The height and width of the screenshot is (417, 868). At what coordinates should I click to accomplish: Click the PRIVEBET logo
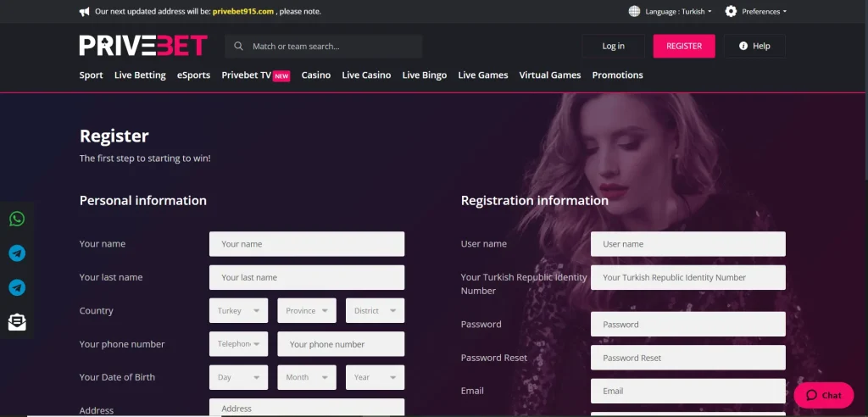click(x=143, y=46)
